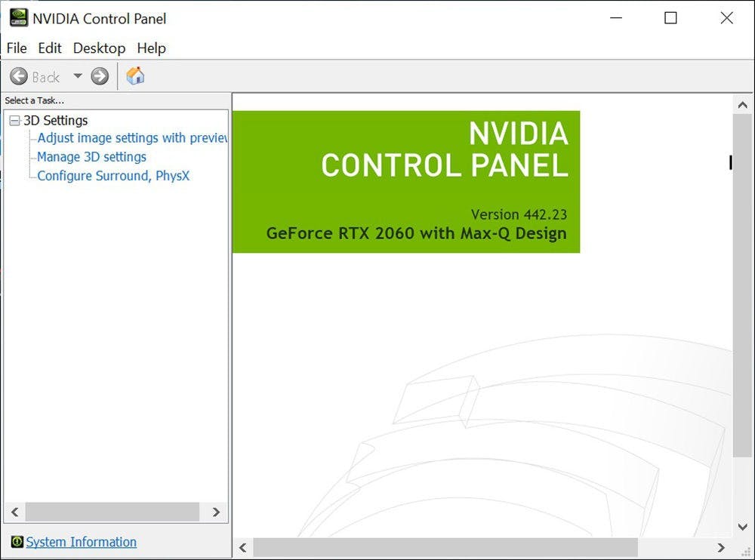Click task pane scroll right arrow
Screen dimensions: 755x560
216,512
